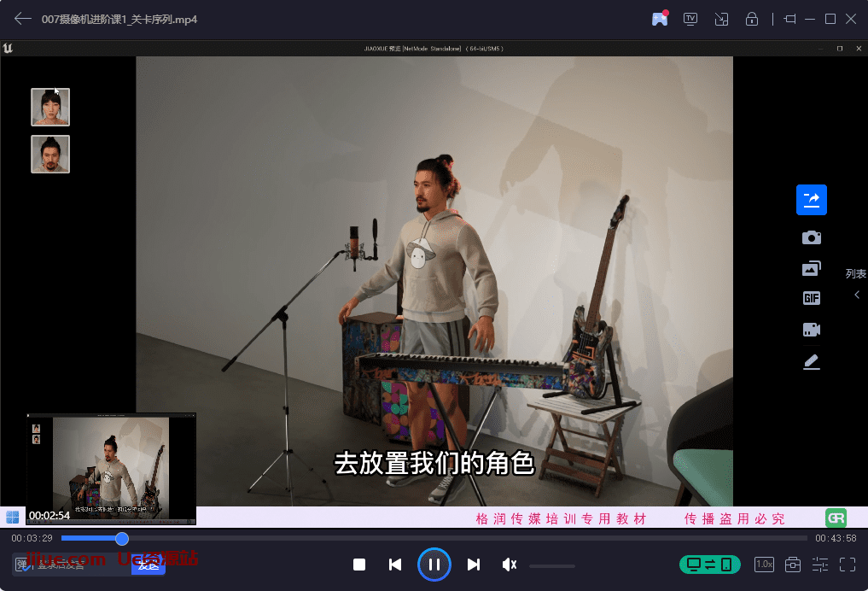The height and width of the screenshot is (591, 868).
Task: Take a screenshot with the camera icon
Action: pyautogui.click(x=811, y=237)
